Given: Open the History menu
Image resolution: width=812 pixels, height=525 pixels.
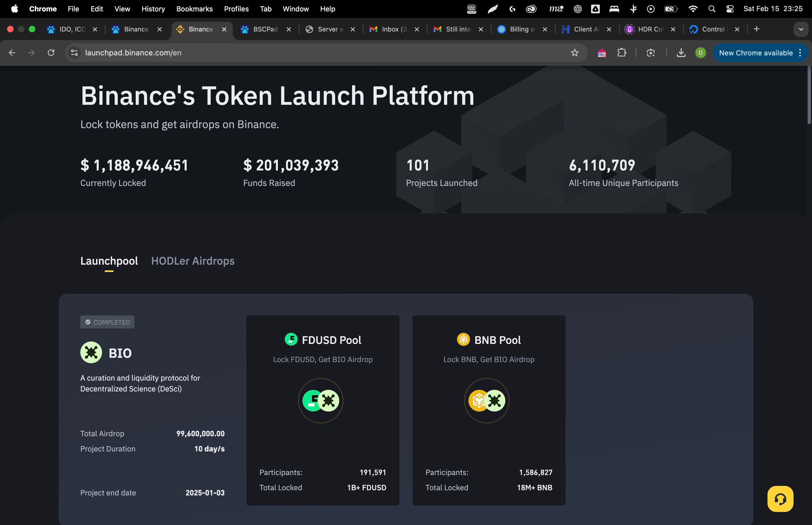Looking at the screenshot, I should click(x=153, y=9).
